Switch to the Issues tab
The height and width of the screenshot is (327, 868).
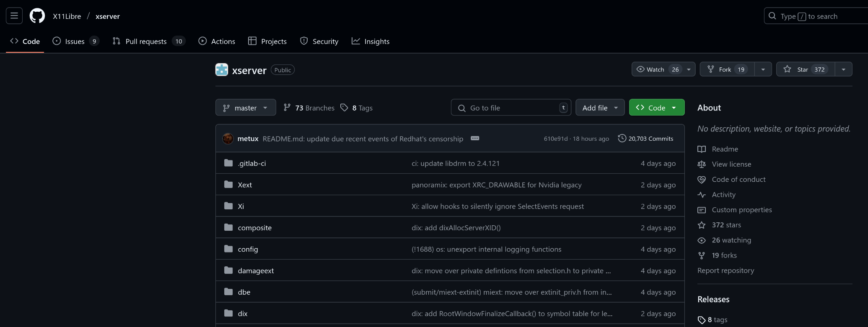pos(75,41)
